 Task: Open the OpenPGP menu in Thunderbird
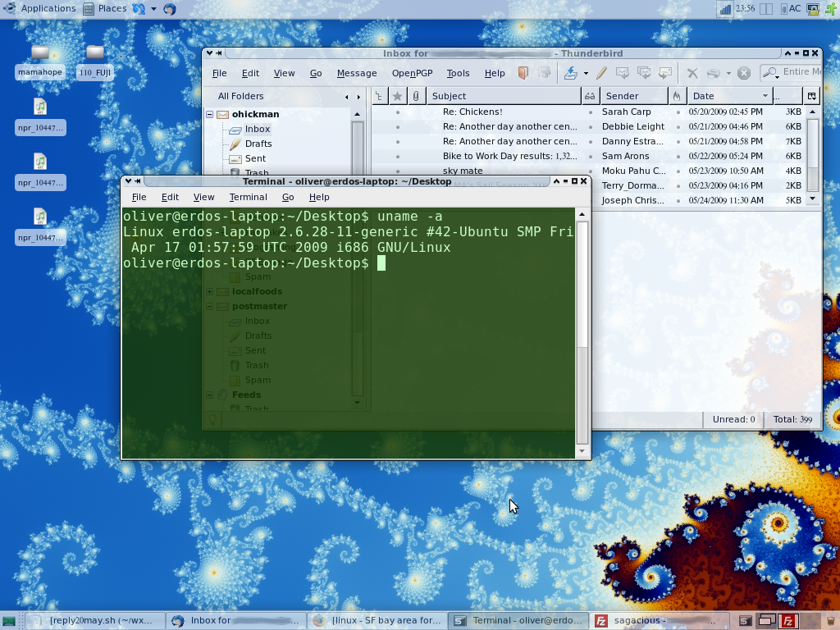[x=412, y=73]
